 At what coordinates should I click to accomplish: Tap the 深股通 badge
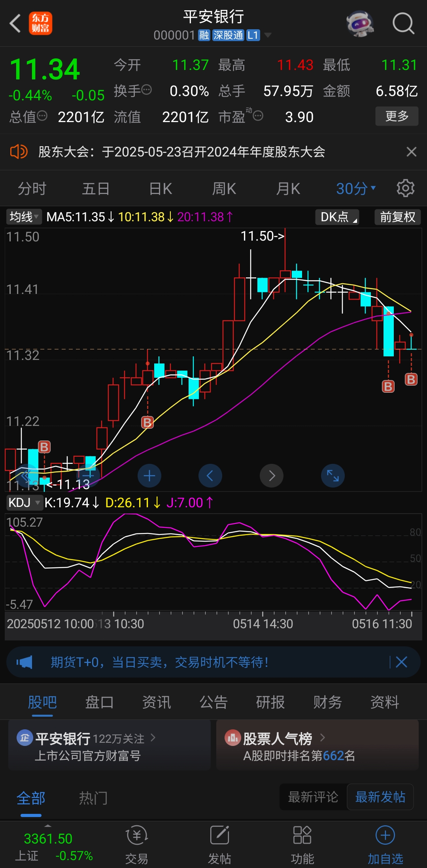228,36
